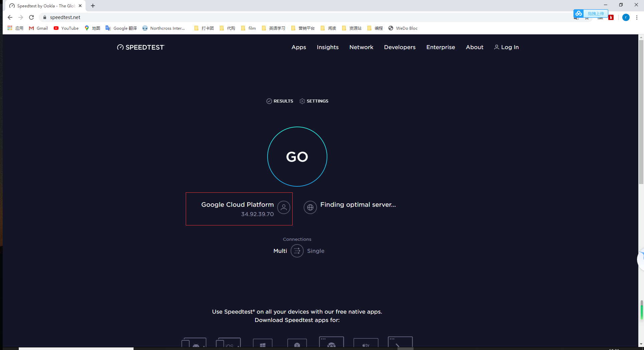Screen dimensions: 644x350
Task: Click the speedtest.net address bar
Action: pos(200,17)
